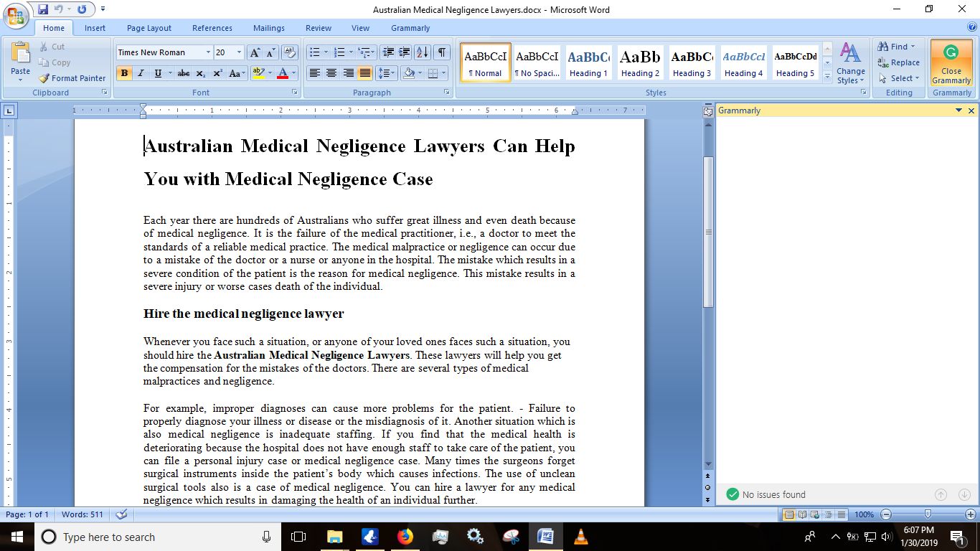Image resolution: width=980 pixels, height=551 pixels.
Task: Open VLC media player from taskbar
Action: pyautogui.click(x=580, y=537)
